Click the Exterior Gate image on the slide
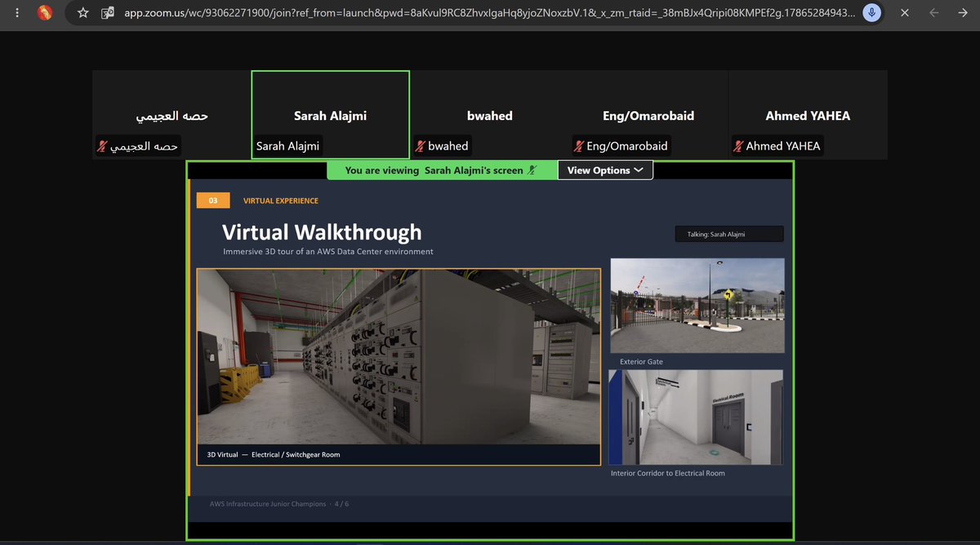Viewport: 980px width, 545px height. [x=697, y=306]
